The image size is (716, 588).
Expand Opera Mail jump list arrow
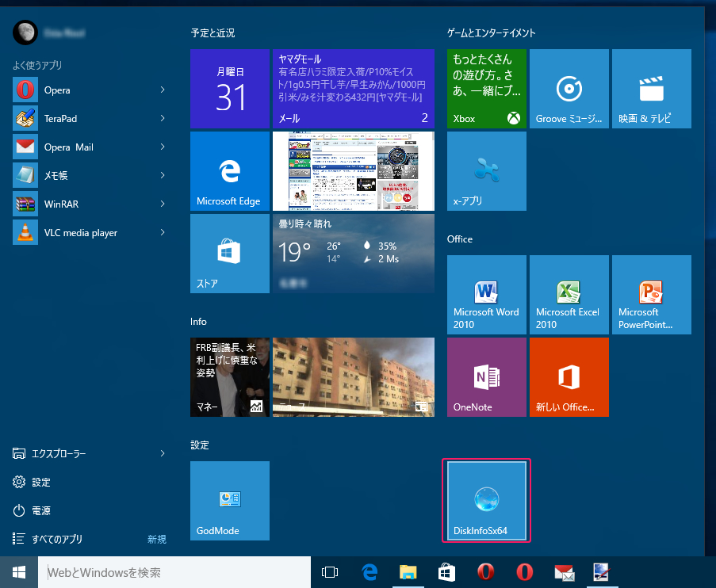[x=163, y=147]
